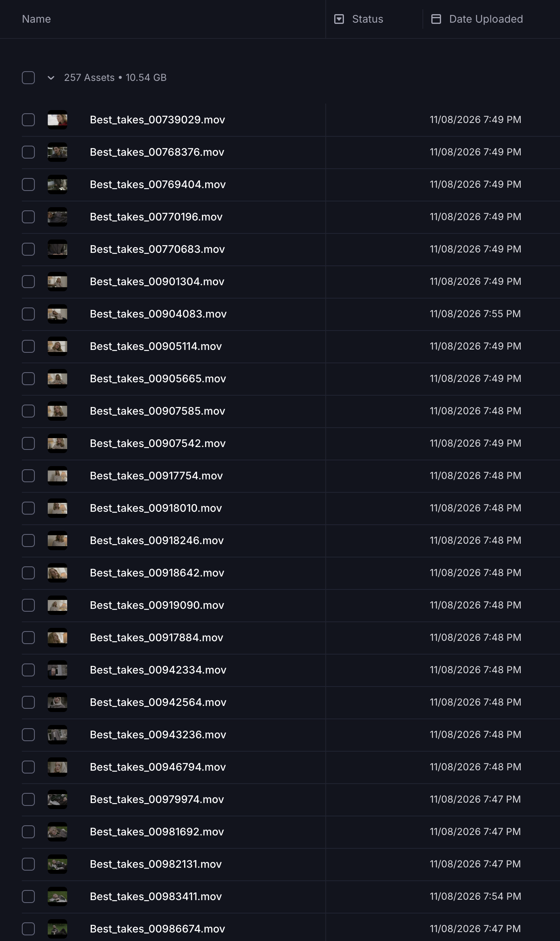Select the Best_takes_00986674.mov file name
The height and width of the screenshot is (941, 560).
157,929
